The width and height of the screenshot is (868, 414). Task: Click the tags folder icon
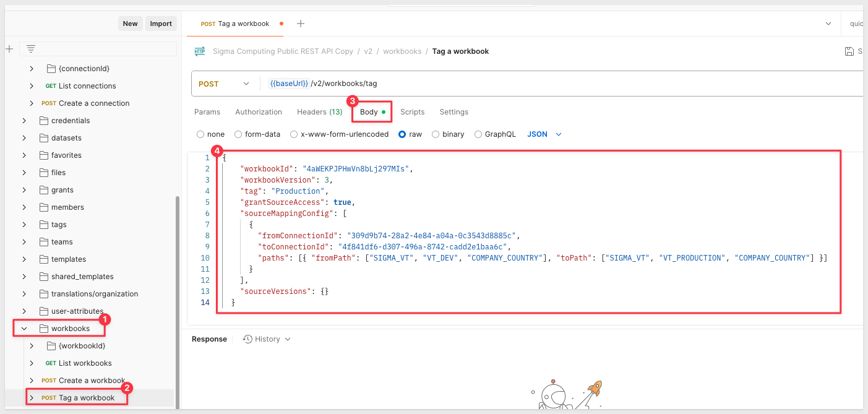[44, 225]
